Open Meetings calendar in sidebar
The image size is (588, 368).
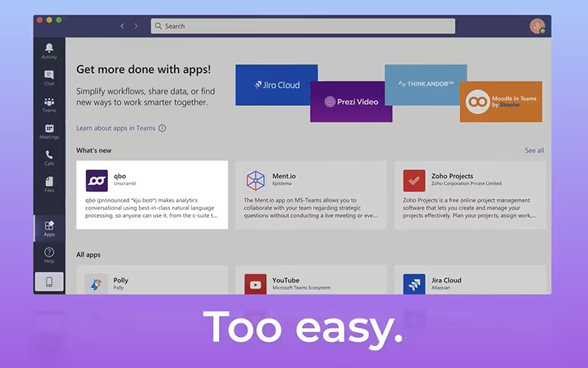tap(49, 132)
